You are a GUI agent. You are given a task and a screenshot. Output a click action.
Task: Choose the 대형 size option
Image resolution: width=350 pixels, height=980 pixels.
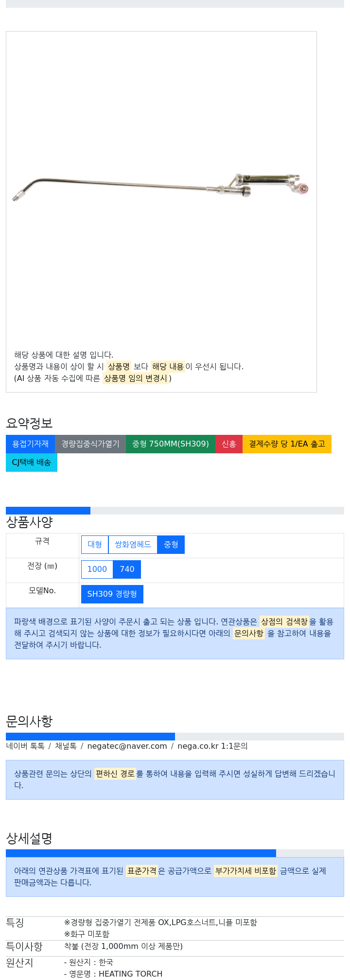[x=95, y=545]
